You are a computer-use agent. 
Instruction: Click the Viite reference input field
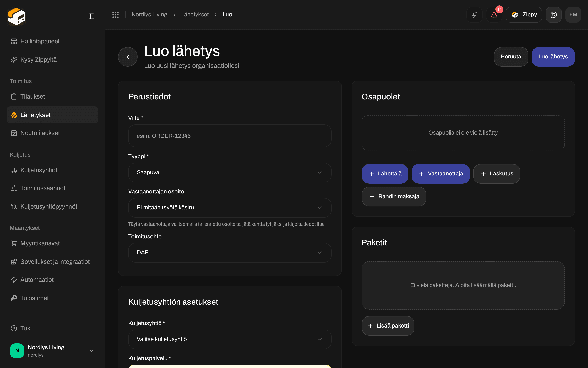[x=230, y=136]
